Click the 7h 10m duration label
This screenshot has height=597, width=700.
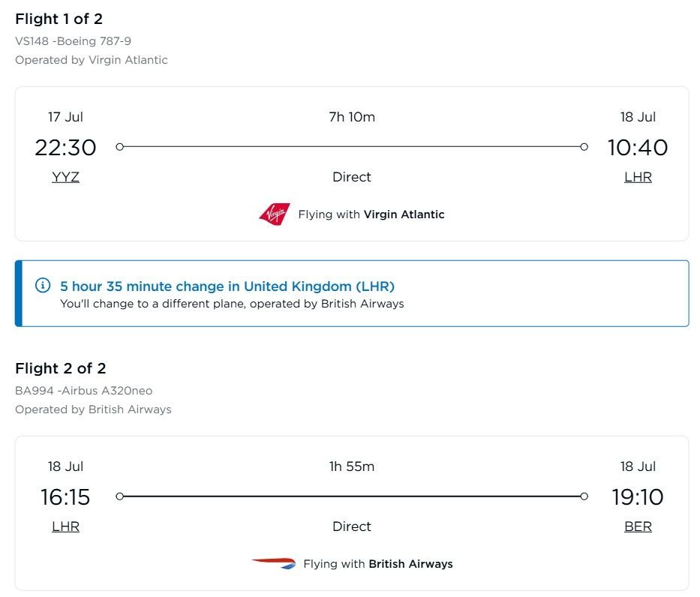[352, 117]
